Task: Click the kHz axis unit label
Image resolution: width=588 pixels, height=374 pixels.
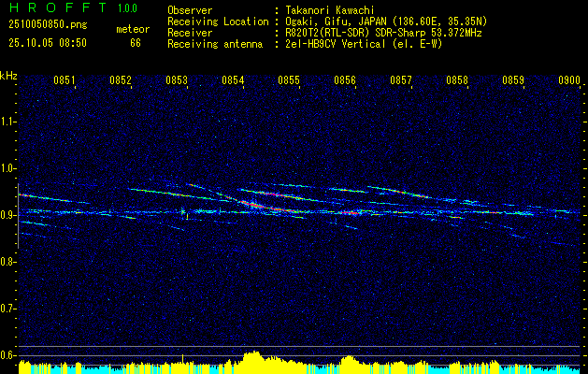Action: (8, 76)
